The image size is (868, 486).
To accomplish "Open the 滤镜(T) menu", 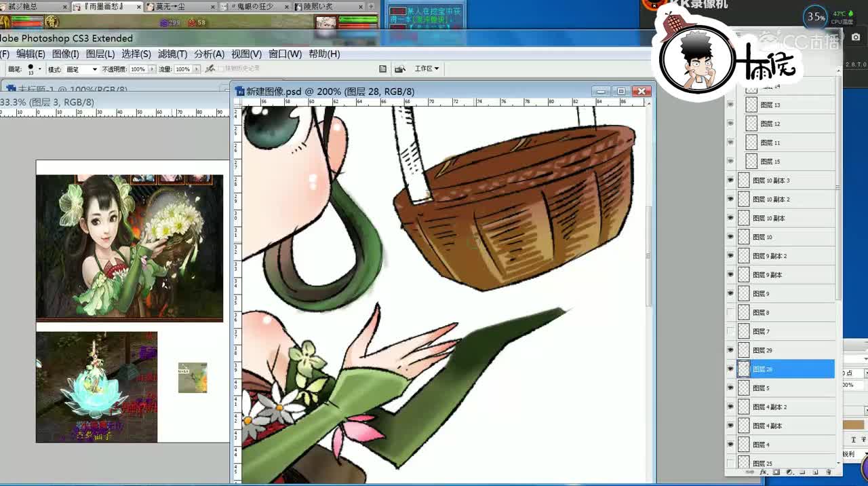I will [172, 54].
